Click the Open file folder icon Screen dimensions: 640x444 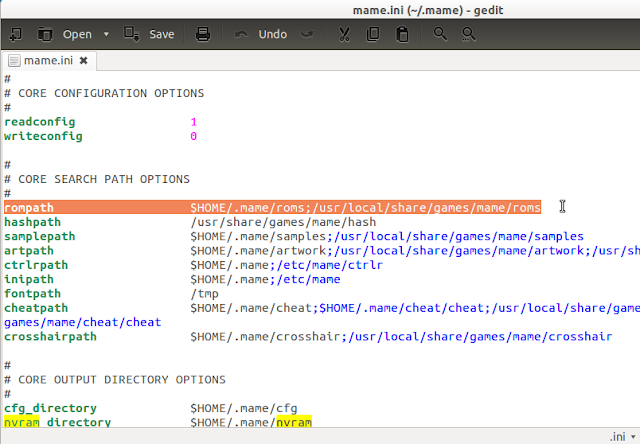45,34
